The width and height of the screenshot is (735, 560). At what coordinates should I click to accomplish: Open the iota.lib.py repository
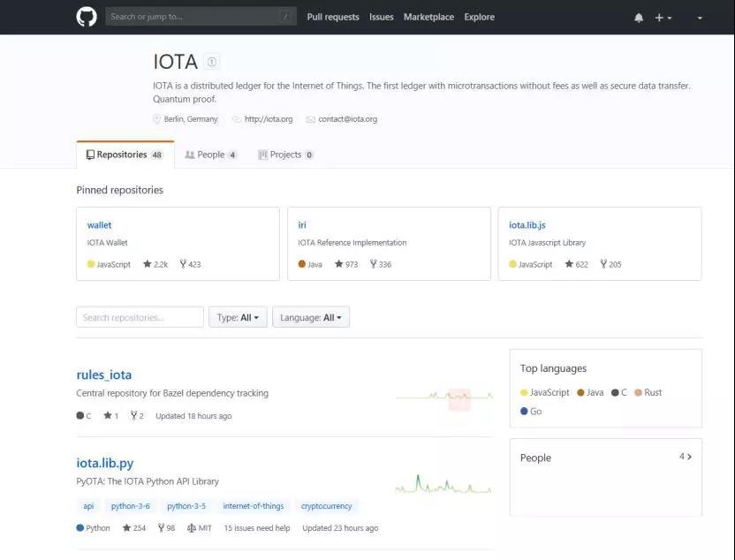[x=105, y=463]
